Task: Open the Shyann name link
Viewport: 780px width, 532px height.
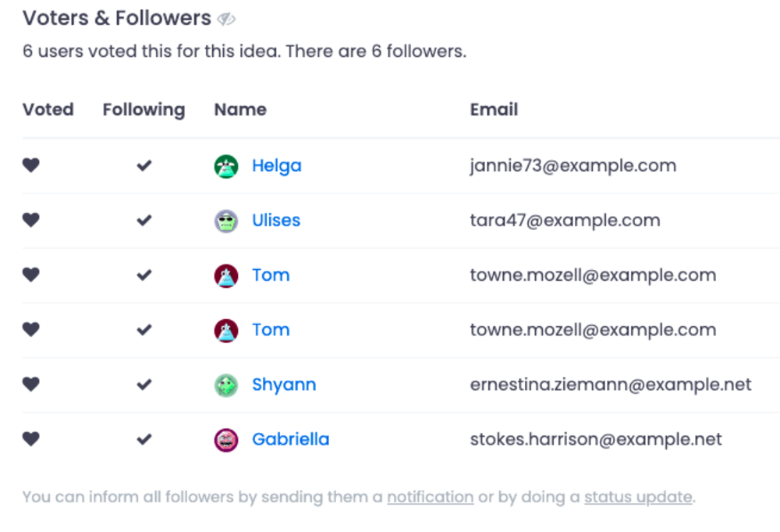Action: [x=283, y=385]
